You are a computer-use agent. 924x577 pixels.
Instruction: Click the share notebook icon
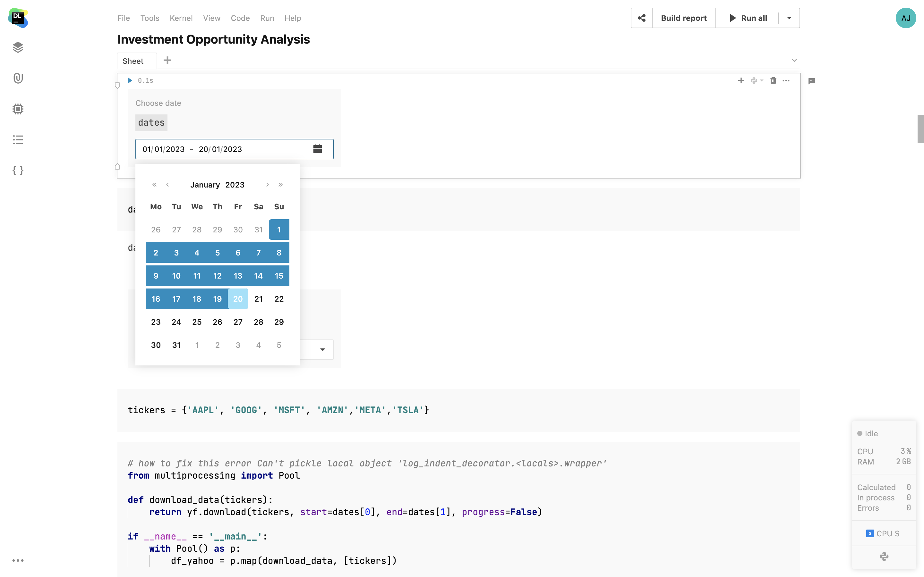(641, 18)
